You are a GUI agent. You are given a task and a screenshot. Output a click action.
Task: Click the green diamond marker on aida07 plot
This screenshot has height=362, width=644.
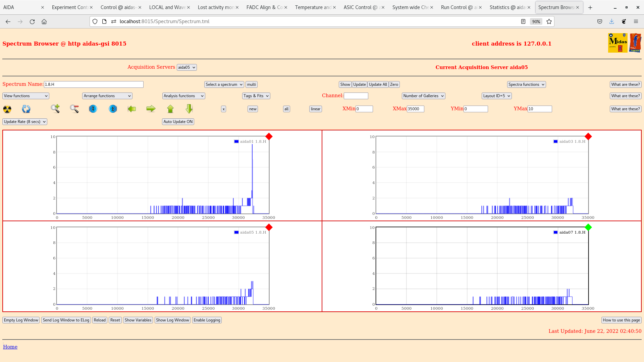(588, 227)
